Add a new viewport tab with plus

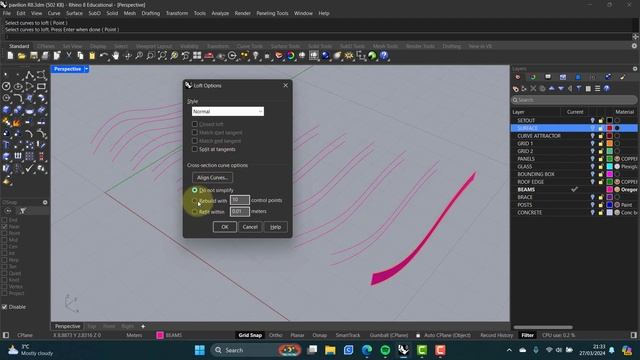pos(143,327)
